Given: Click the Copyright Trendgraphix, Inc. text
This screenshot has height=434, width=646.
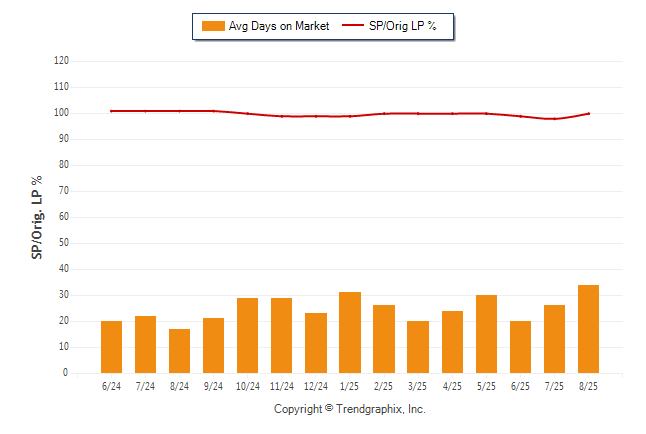Looking at the screenshot, I should click(350, 409).
